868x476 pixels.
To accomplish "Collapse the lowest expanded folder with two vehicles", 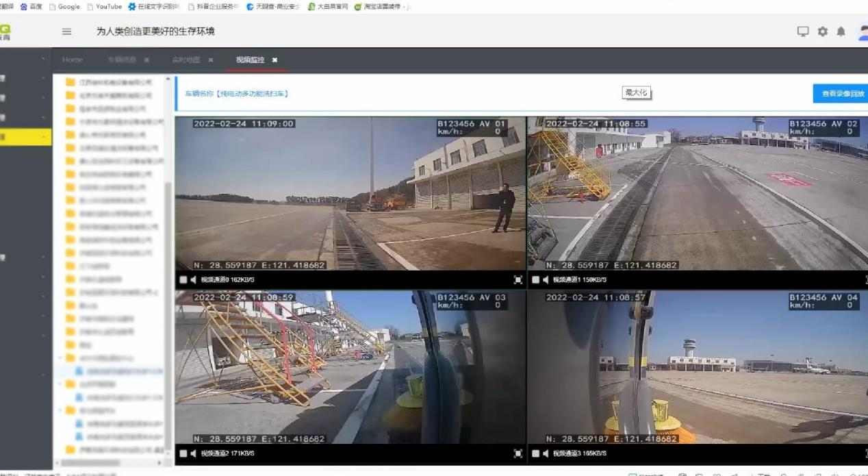I will tap(60, 410).
